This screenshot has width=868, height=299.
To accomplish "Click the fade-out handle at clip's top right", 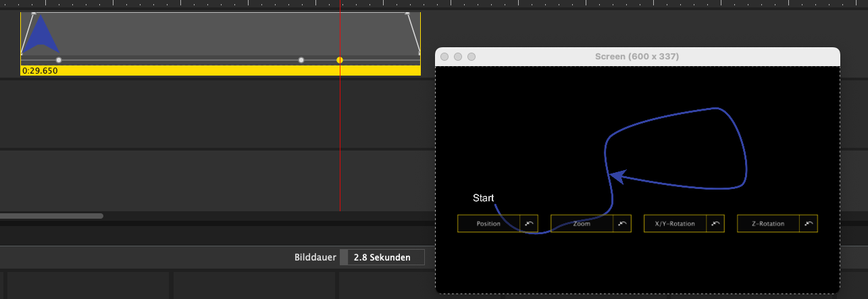I will coord(407,13).
